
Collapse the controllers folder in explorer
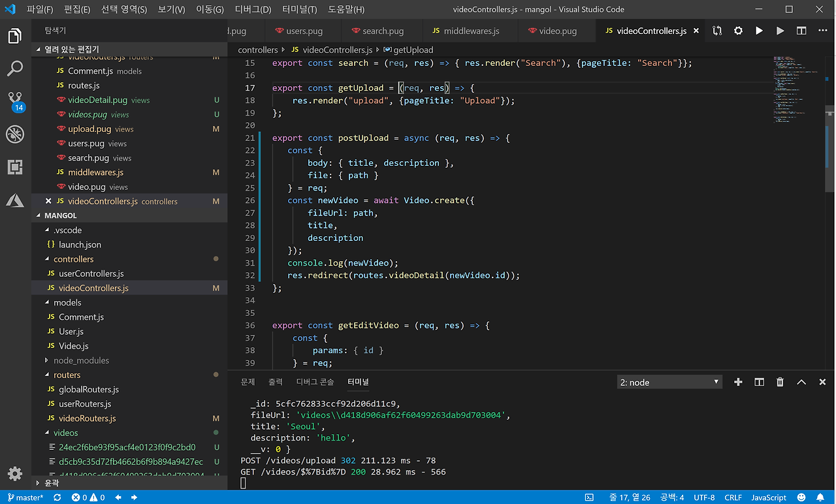pos(73,259)
